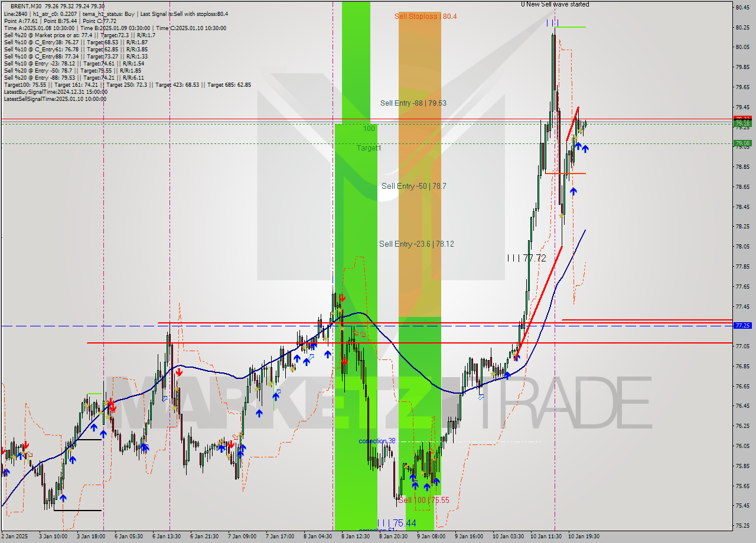Click the '| | | 75.44' low label
The image size is (756, 543).
point(396,523)
